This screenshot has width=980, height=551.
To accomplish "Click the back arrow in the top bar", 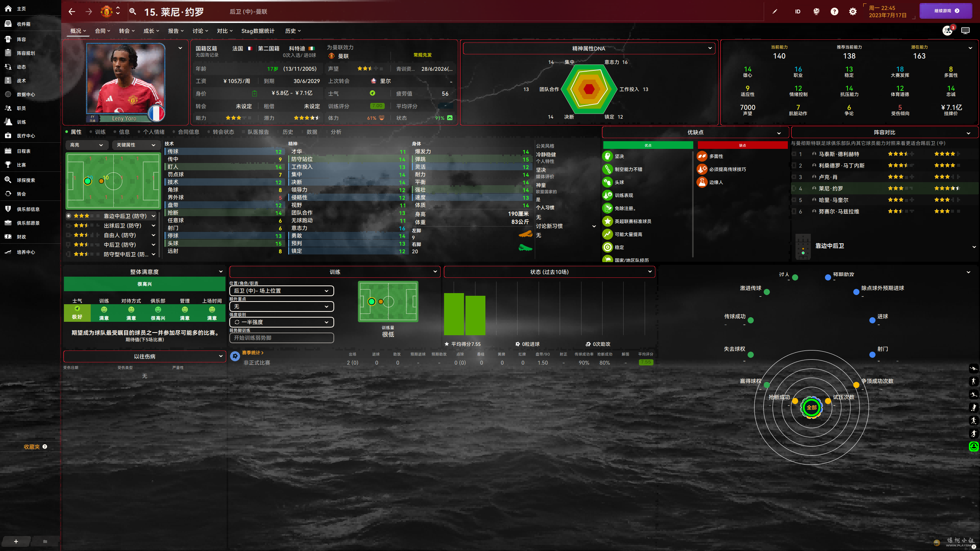I will 72,11.
